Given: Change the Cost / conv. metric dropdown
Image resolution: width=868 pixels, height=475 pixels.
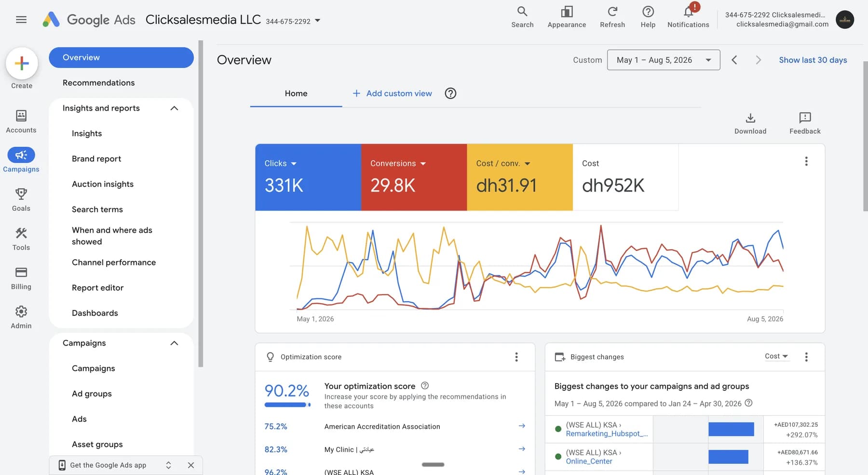Looking at the screenshot, I should [503, 164].
